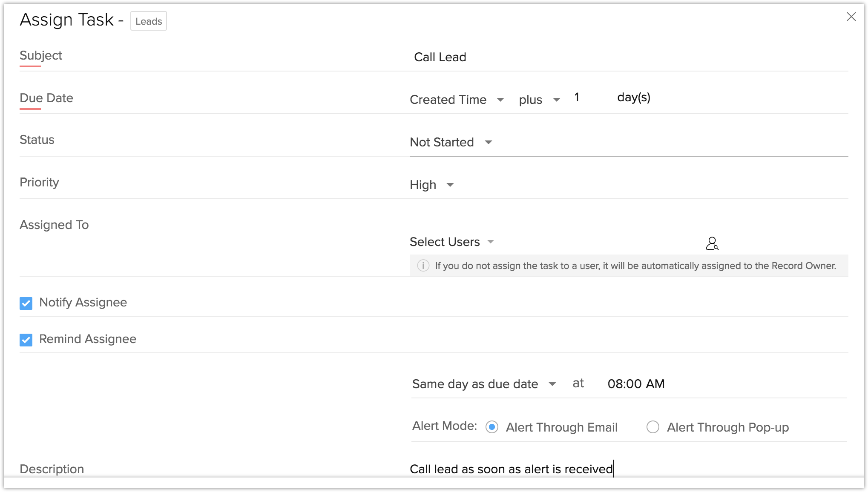
Task: Open Same day as due date dropdown
Action: coord(484,384)
